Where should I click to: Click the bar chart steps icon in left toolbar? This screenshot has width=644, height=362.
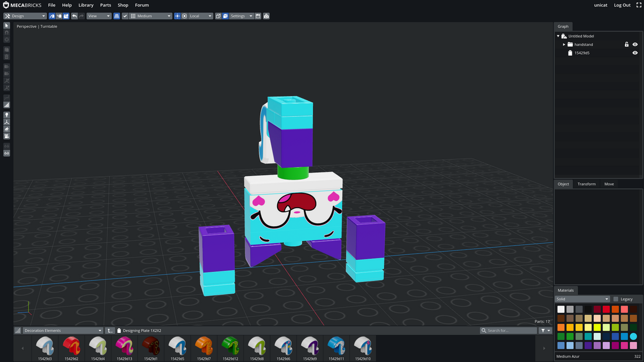click(7, 105)
